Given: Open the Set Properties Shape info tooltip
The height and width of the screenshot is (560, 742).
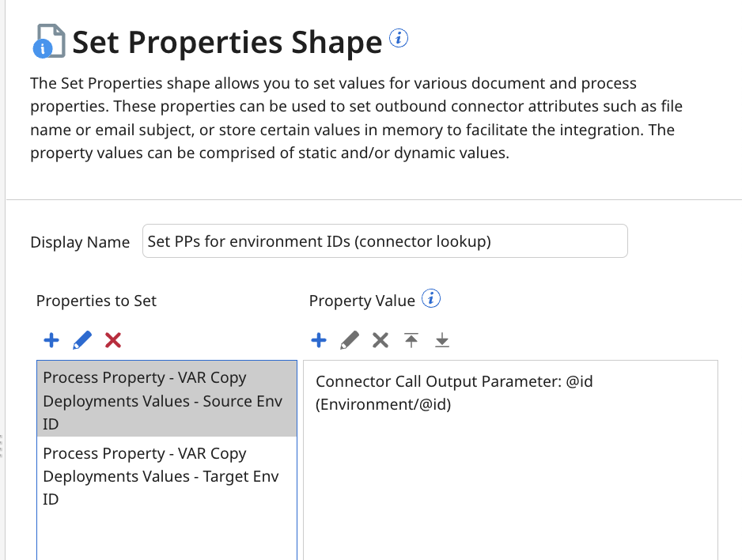Looking at the screenshot, I should pos(399,36).
